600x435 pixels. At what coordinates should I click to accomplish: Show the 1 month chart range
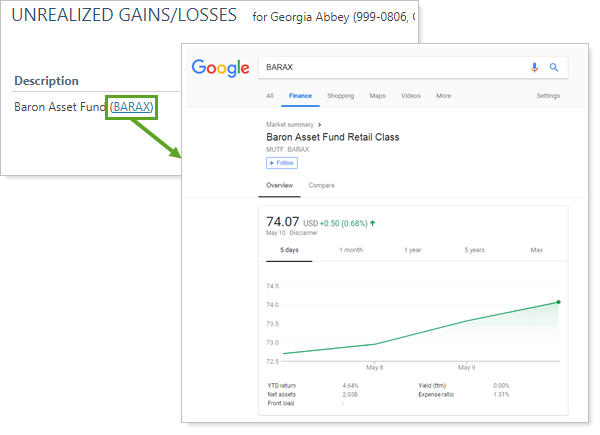tap(351, 249)
